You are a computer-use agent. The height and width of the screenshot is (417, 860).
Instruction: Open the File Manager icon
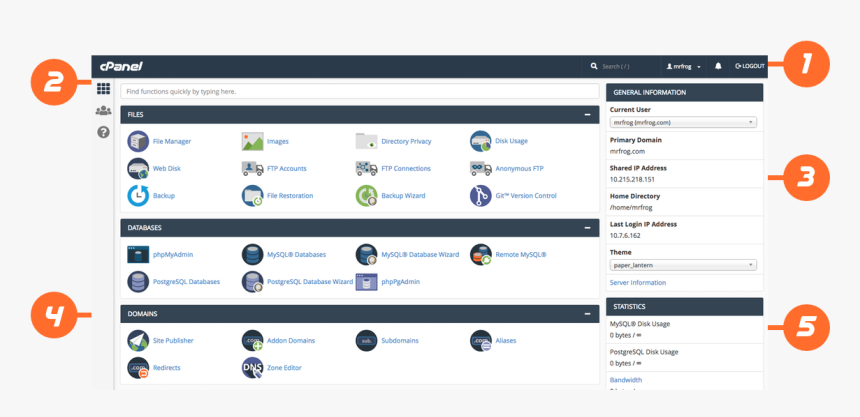(138, 142)
